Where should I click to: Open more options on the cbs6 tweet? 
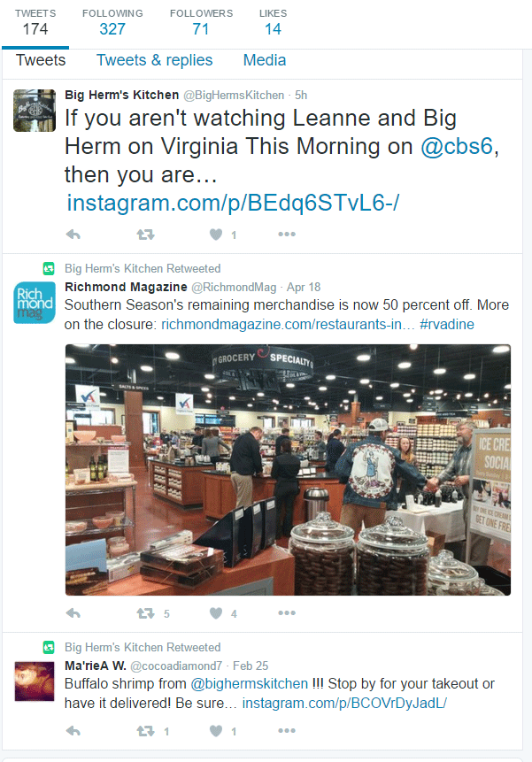[287, 235]
